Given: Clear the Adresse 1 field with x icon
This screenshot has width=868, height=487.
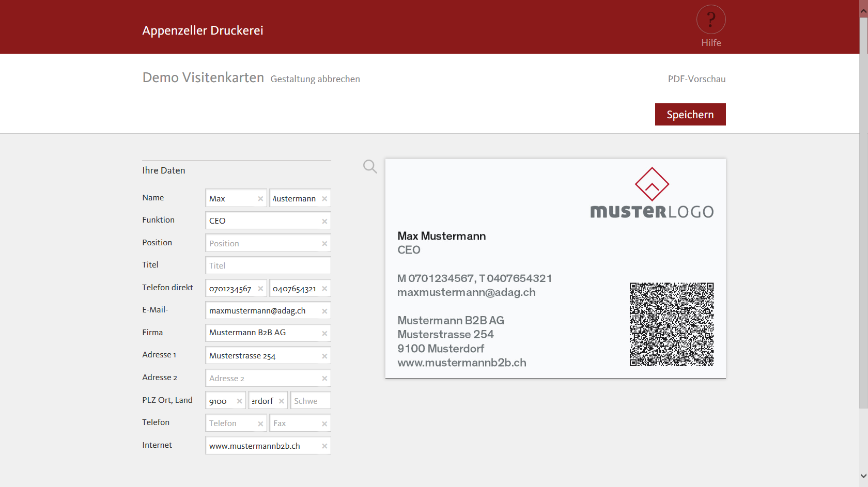Looking at the screenshot, I should tap(324, 356).
